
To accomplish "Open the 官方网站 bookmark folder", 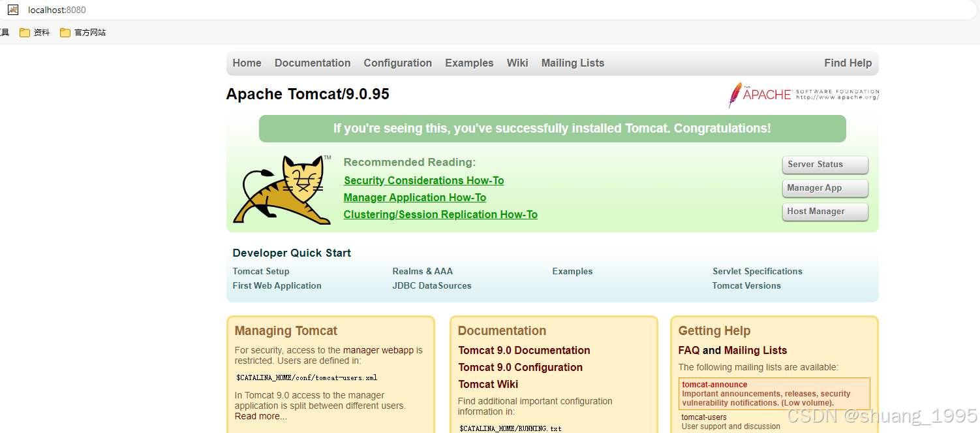I will tap(83, 33).
